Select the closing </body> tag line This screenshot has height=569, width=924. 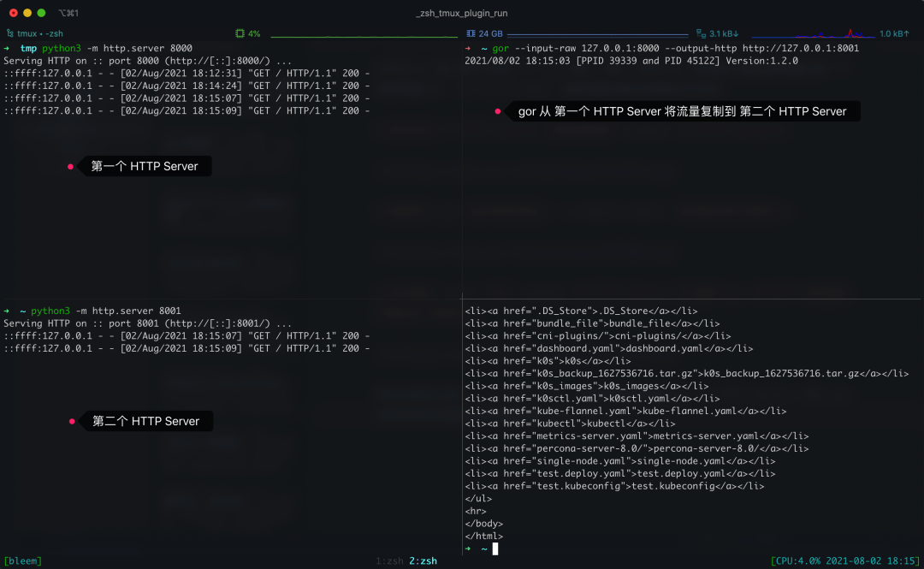click(483, 524)
